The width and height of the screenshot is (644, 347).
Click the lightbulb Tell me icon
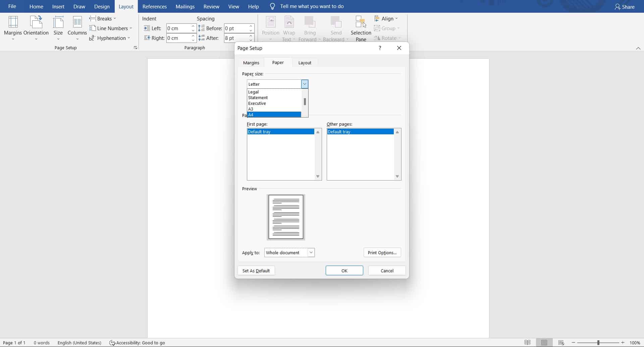pos(272,6)
